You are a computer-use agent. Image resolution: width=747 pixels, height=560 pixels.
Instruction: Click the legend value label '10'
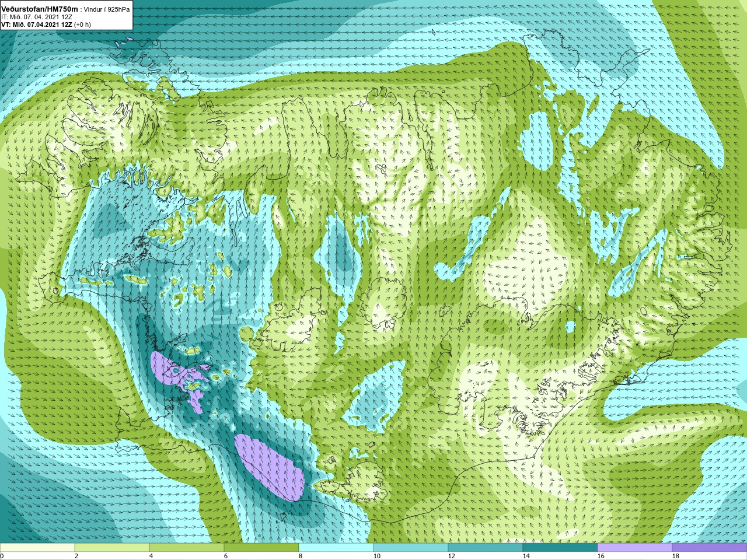pyautogui.click(x=376, y=556)
